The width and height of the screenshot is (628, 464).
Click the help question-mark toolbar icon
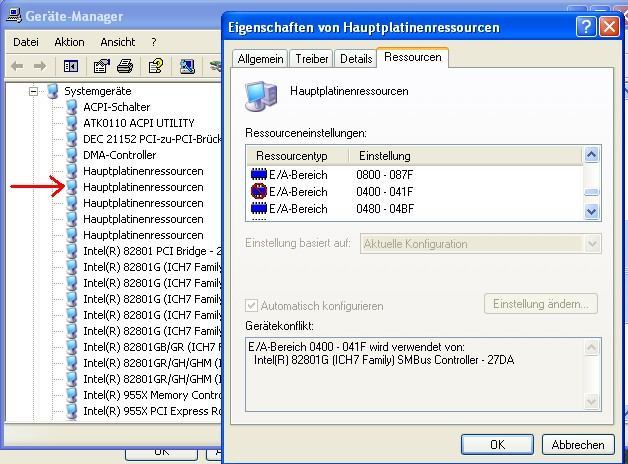point(156,66)
